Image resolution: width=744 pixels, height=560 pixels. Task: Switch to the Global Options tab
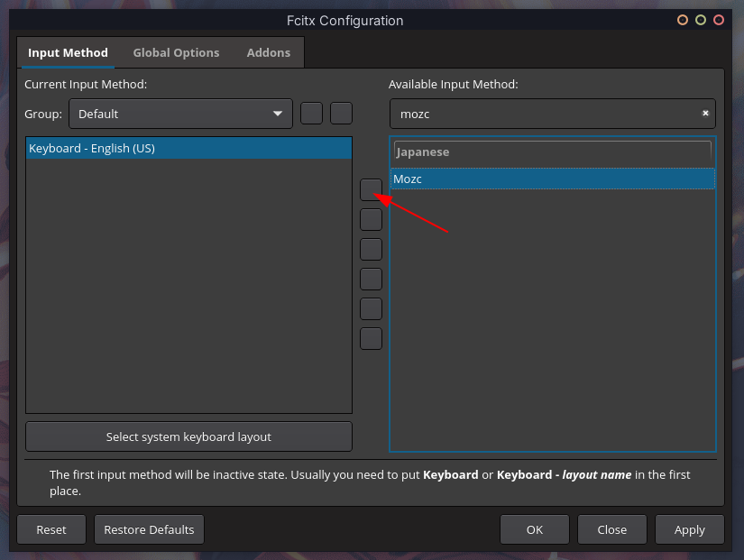tap(176, 52)
